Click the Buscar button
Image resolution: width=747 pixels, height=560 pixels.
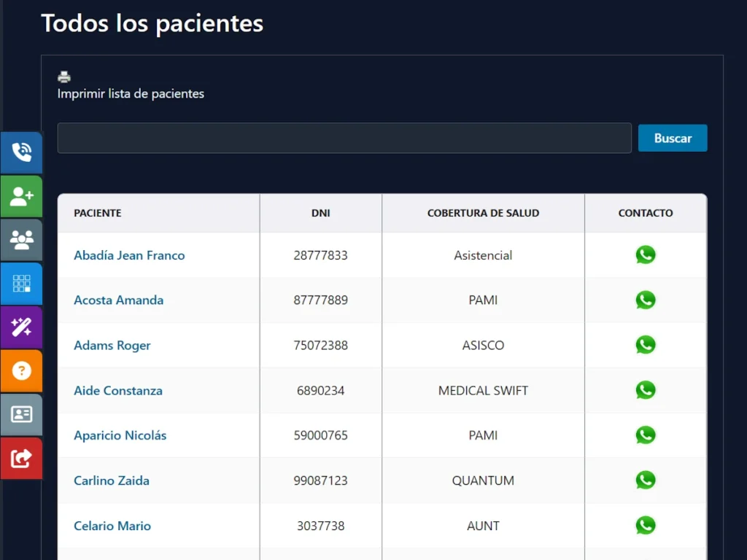pos(673,138)
